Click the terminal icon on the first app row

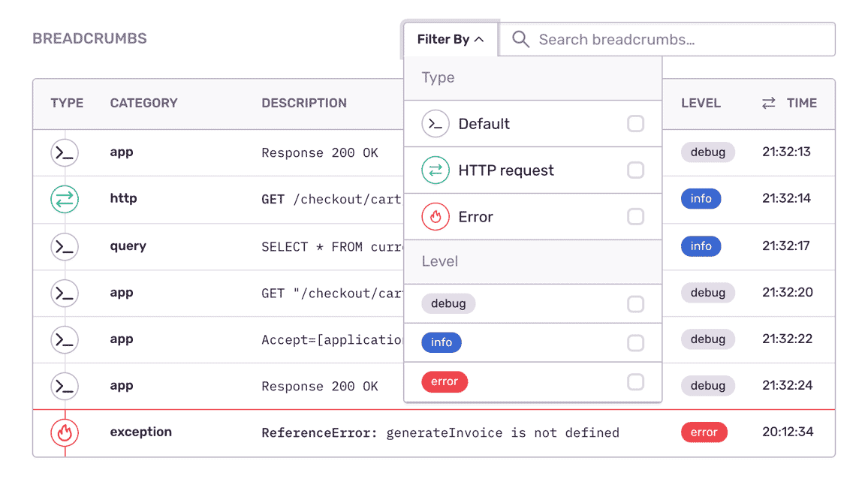pyautogui.click(x=65, y=152)
